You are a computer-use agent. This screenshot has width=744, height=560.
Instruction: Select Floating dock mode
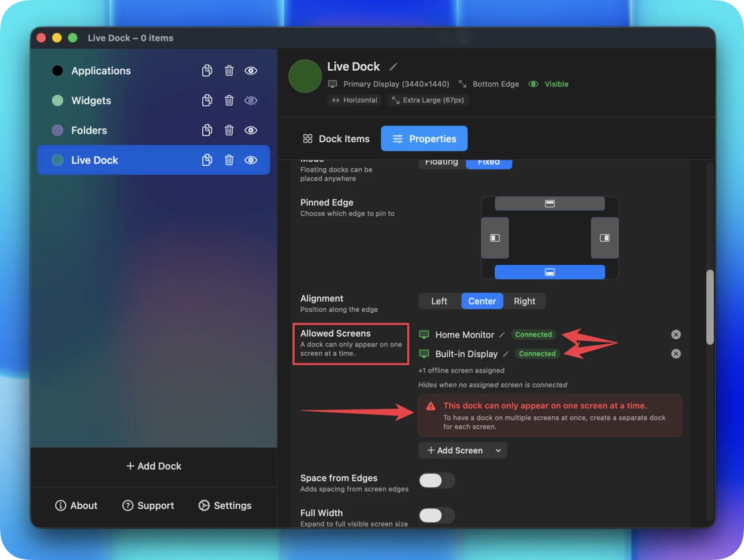pyautogui.click(x=442, y=163)
